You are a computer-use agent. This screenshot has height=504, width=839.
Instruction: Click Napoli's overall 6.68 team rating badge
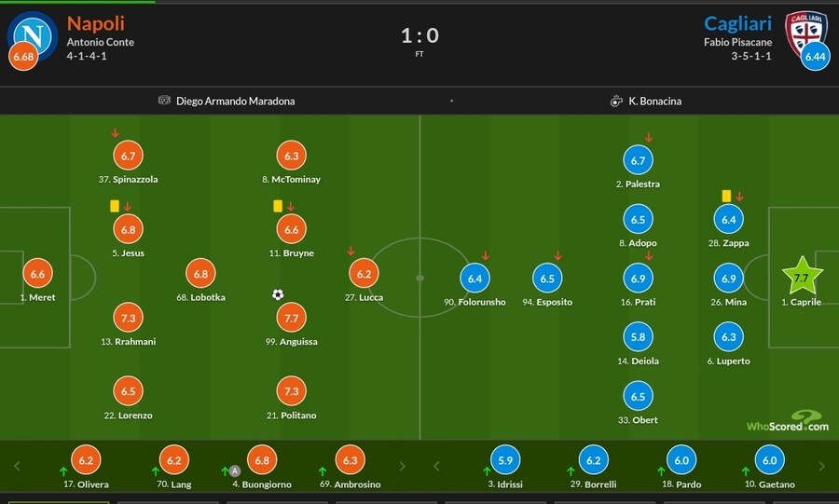23,56
